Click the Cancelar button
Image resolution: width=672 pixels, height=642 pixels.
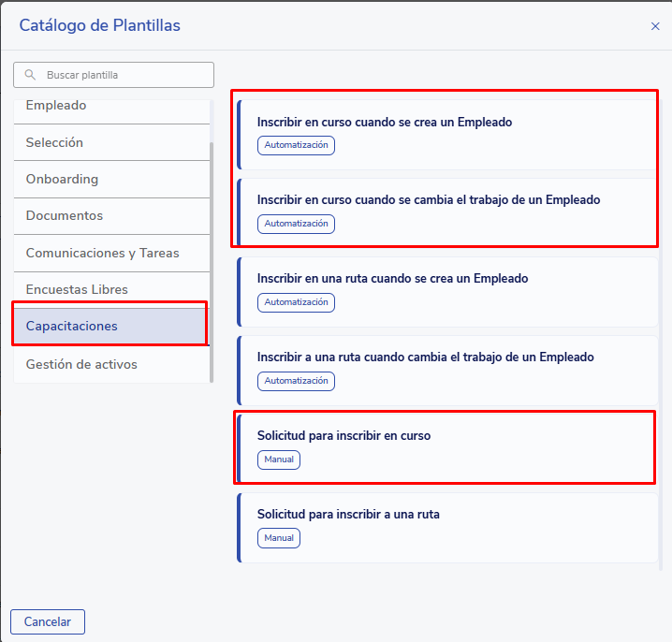(48, 621)
